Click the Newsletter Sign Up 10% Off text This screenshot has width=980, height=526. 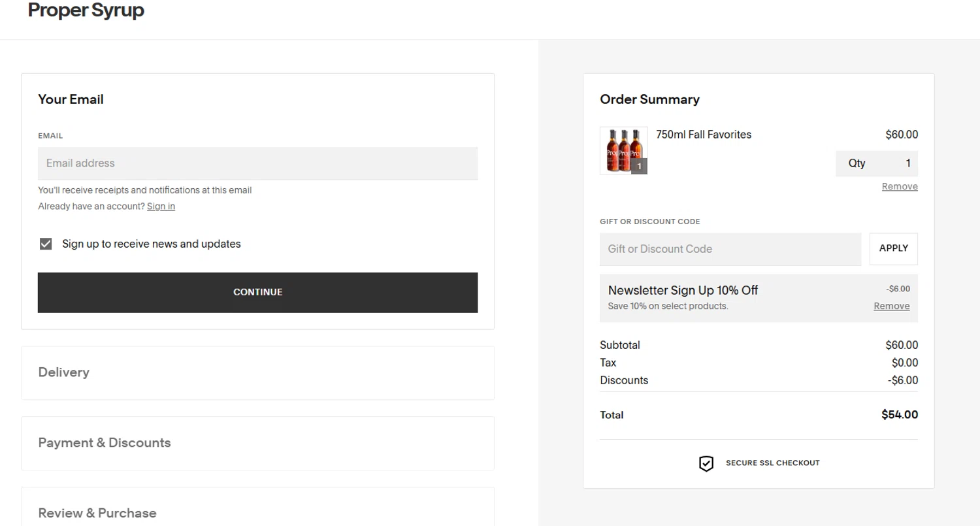click(x=683, y=290)
